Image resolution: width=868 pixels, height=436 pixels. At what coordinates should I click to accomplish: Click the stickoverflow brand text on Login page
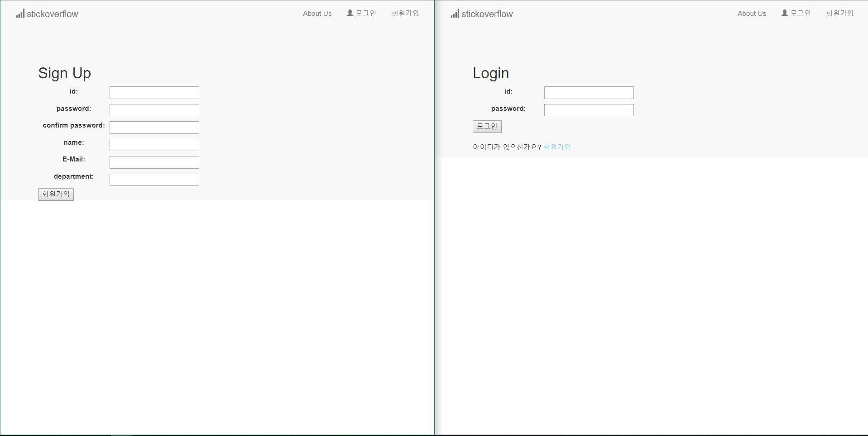coord(487,14)
